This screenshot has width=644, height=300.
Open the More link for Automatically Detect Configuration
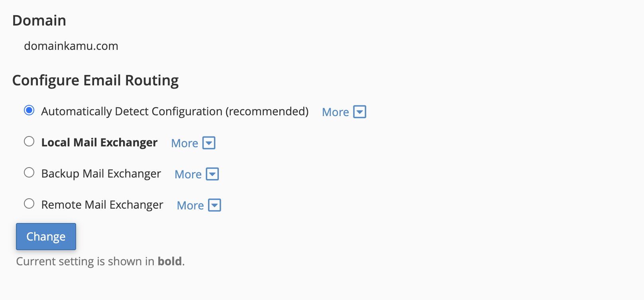[335, 112]
